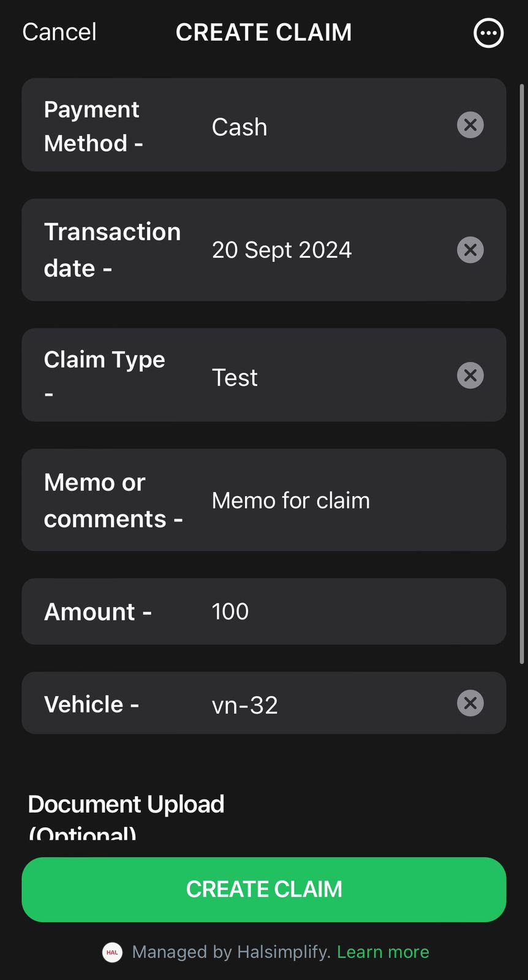Follow the Learn more link
Screen dimensions: 528x980
coord(383,952)
